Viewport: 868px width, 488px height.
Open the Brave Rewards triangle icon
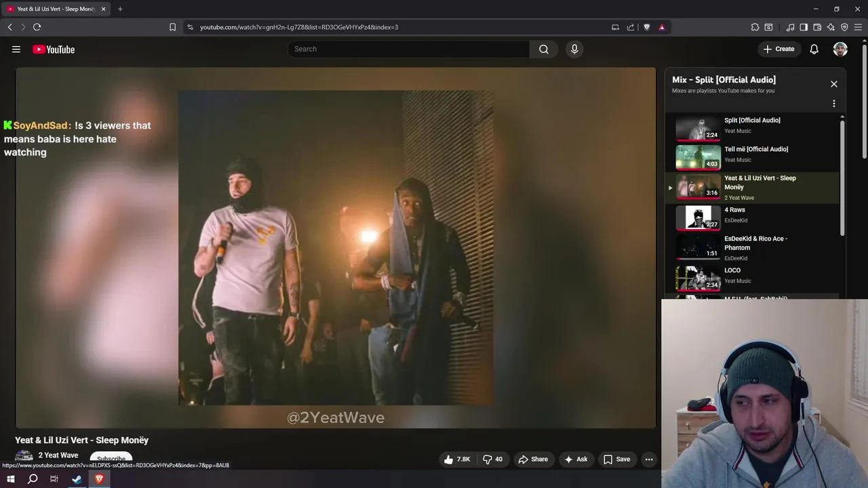[662, 27]
